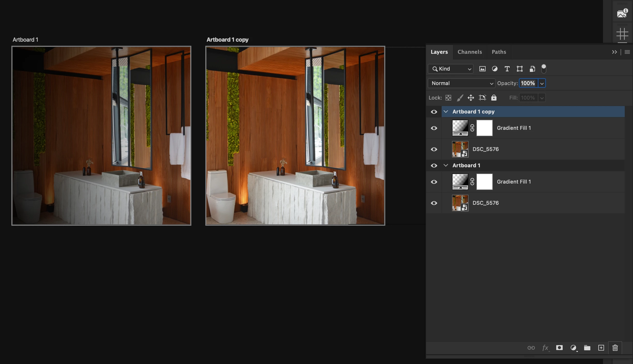Click the create new group folder icon
The image size is (633, 364).
tap(587, 348)
